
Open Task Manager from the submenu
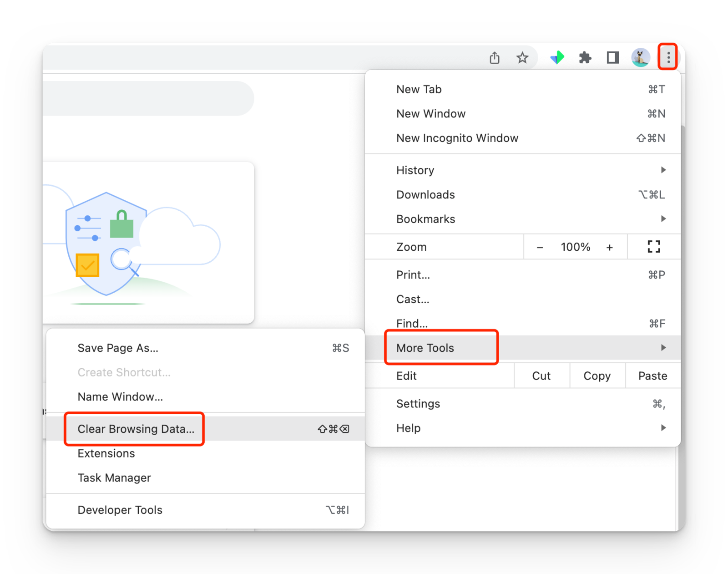pyautogui.click(x=114, y=477)
